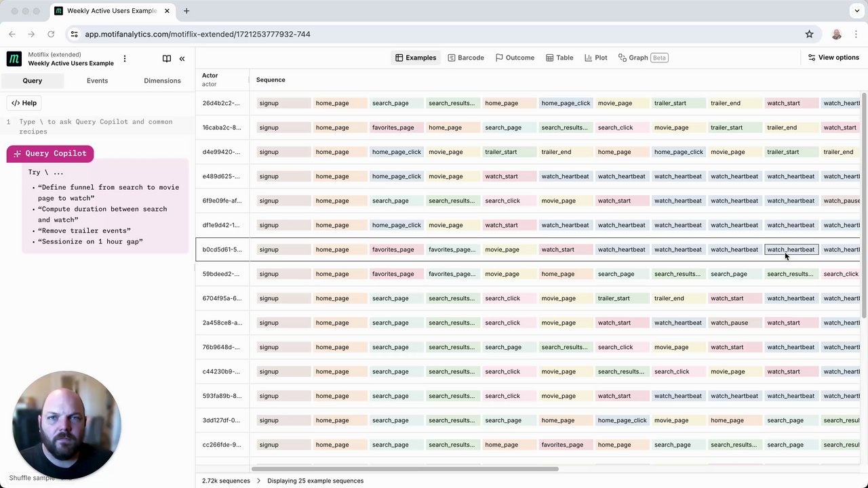
Task: Select the Graph beta view
Action: (643, 58)
